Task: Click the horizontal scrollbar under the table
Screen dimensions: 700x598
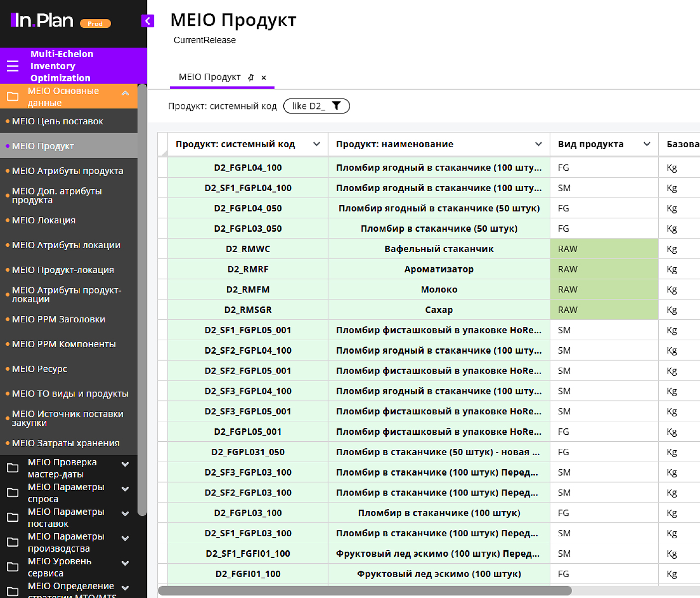Action: (x=364, y=591)
